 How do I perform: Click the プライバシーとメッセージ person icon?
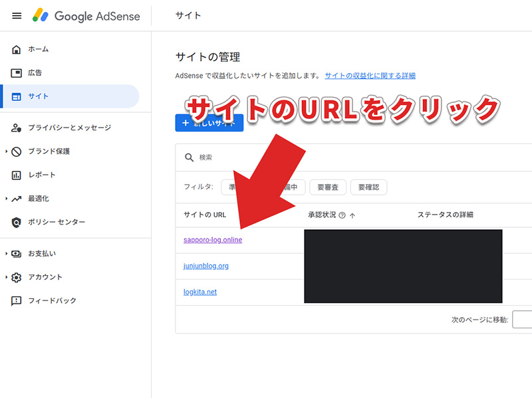point(16,128)
